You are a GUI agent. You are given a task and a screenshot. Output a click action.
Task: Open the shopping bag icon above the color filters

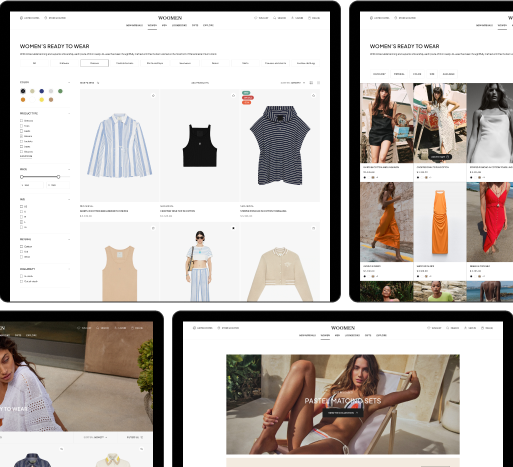click(309, 18)
